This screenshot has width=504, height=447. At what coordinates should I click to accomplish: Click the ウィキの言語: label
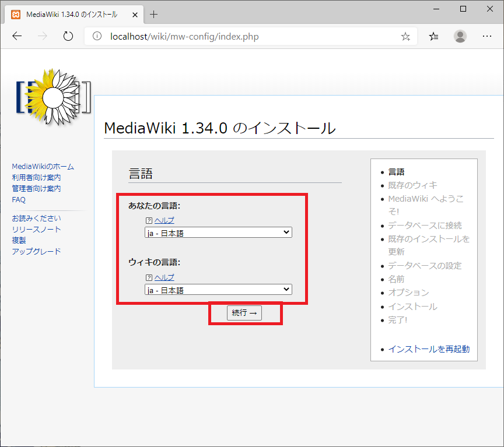click(x=154, y=262)
